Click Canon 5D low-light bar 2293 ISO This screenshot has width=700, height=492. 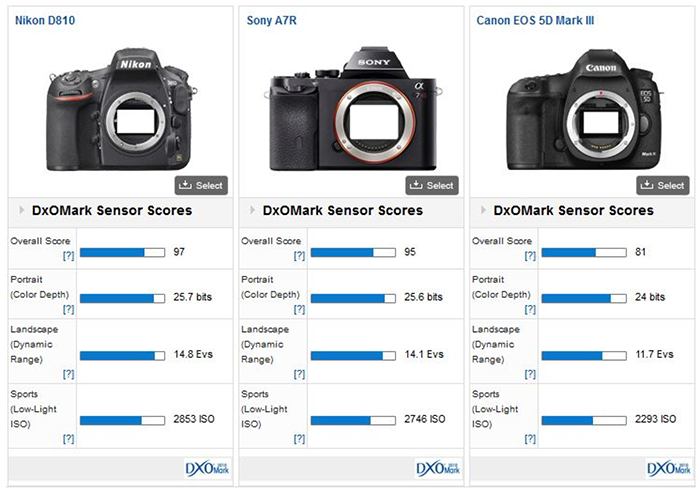(x=584, y=420)
